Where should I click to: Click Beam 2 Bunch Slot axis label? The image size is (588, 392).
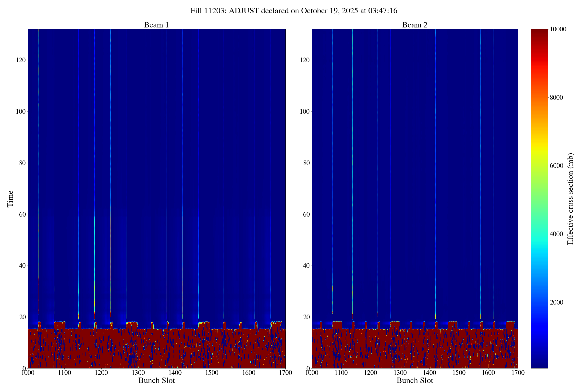click(x=415, y=380)
